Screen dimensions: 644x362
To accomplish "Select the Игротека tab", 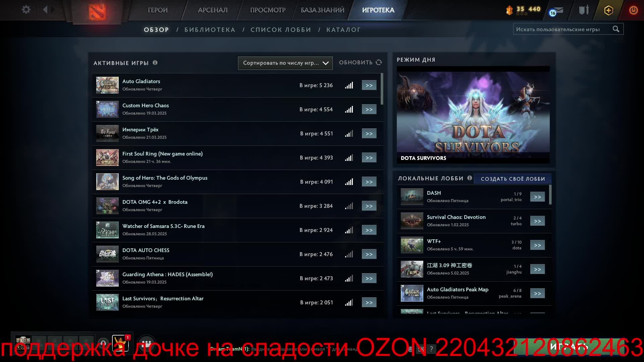I will click(x=378, y=10).
